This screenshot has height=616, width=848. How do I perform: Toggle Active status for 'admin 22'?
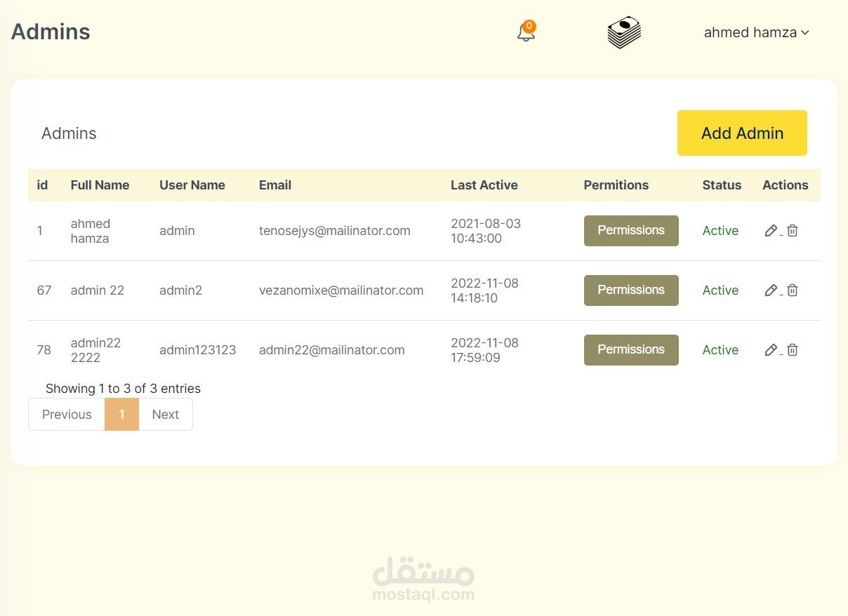coord(720,290)
